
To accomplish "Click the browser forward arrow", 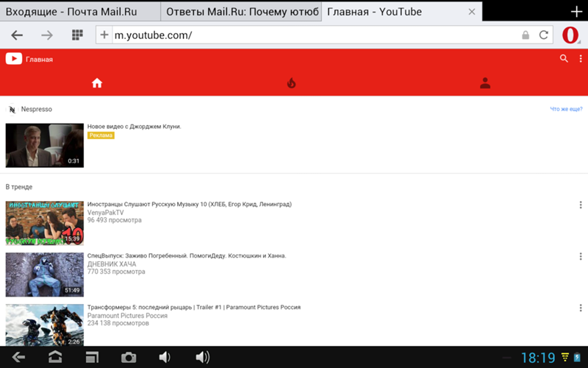I will (x=47, y=35).
